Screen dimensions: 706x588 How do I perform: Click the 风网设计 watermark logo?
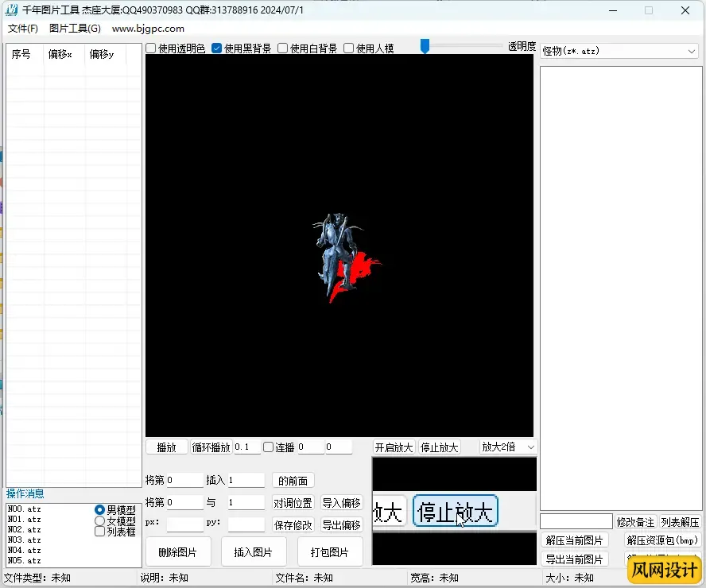[664, 570]
